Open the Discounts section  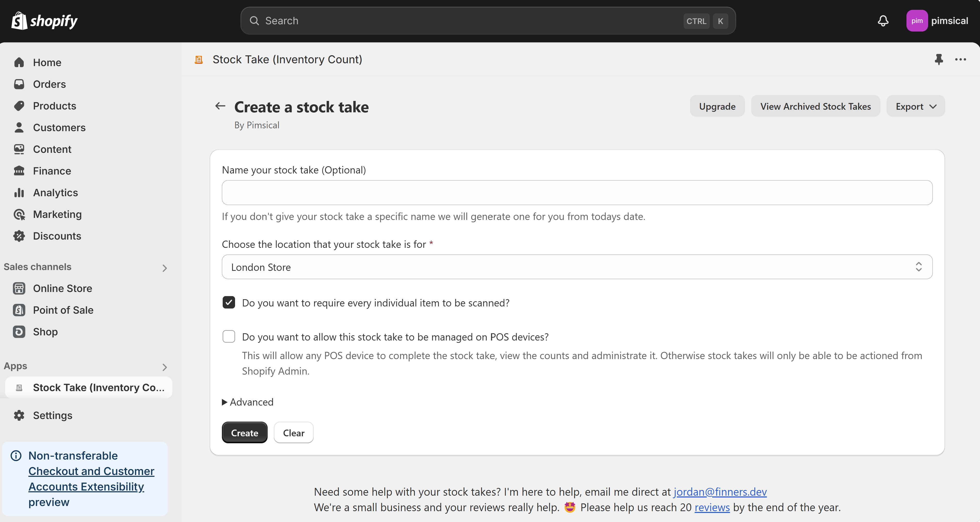pos(57,236)
